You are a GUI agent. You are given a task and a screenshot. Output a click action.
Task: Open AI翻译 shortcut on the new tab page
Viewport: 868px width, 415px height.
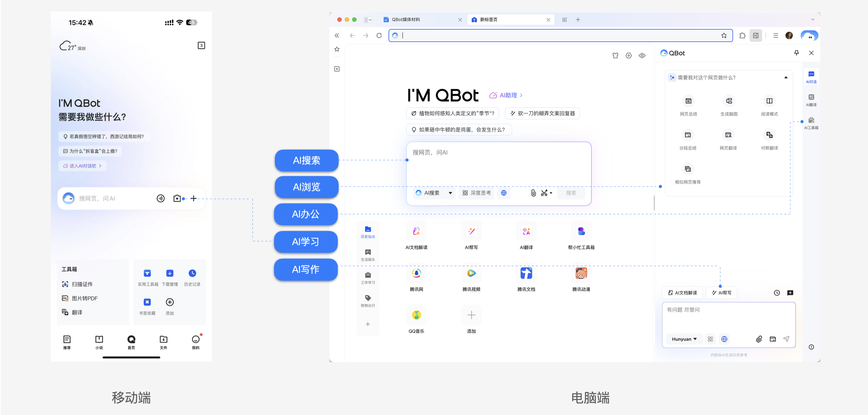[526, 236]
